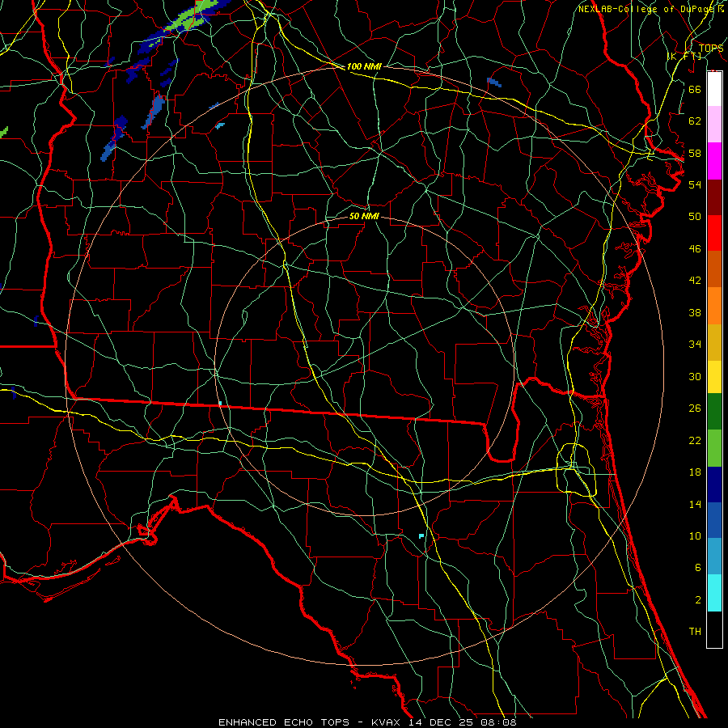Image resolution: width=728 pixels, height=728 pixels.
Task: Pick the bright yellow legend swatch
Action: coord(714,377)
